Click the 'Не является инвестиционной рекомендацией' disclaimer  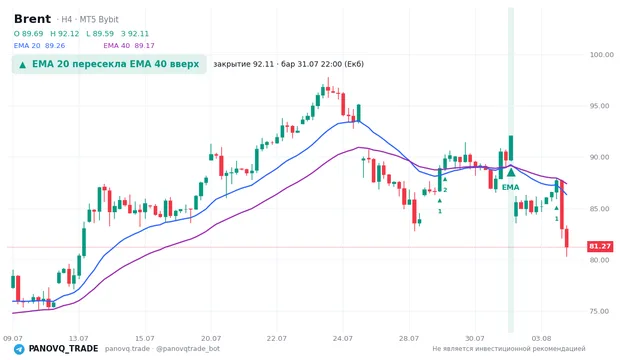(x=509, y=349)
